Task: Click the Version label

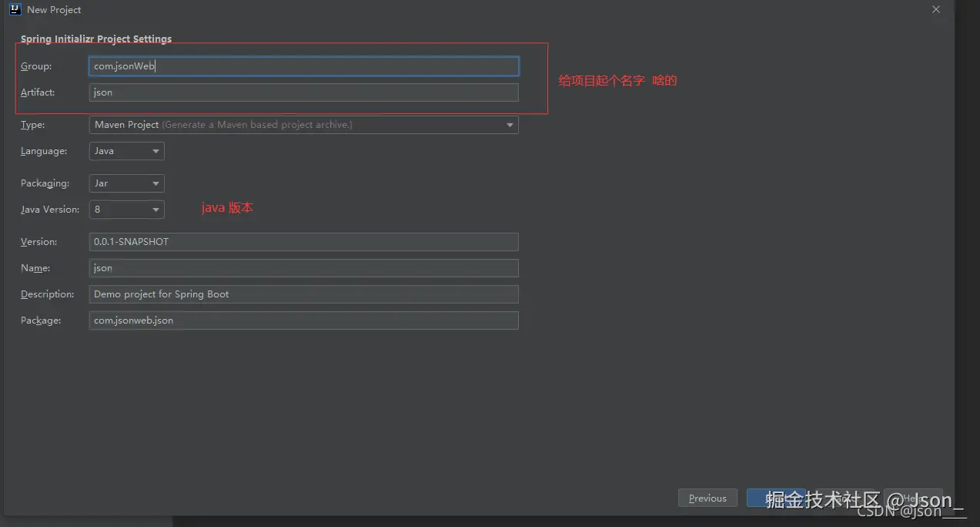Action: click(x=39, y=242)
